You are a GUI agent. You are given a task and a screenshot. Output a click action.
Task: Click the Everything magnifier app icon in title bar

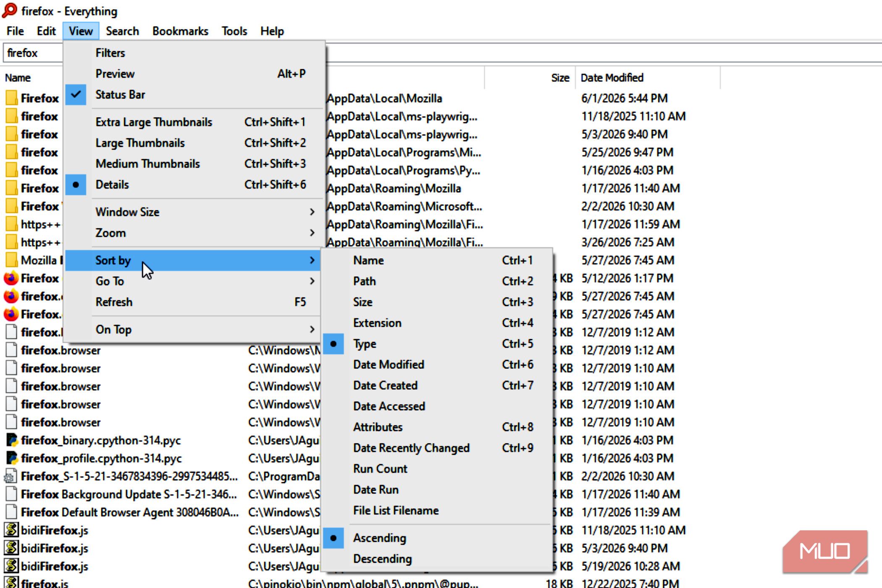tap(10, 10)
